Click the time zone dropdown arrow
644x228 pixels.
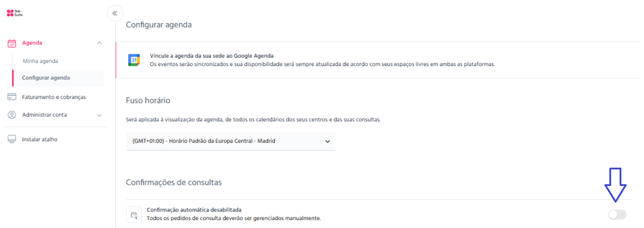(x=327, y=141)
